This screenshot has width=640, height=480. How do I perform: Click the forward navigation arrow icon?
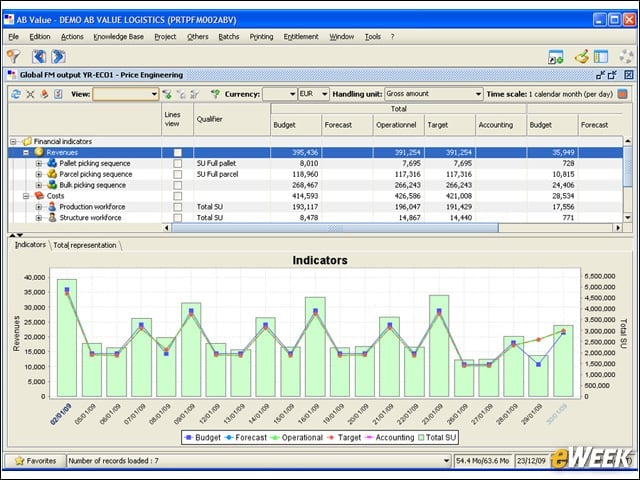(x=58, y=56)
